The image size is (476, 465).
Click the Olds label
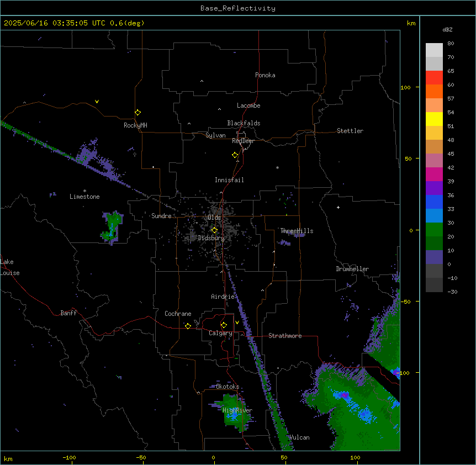(x=214, y=218)
